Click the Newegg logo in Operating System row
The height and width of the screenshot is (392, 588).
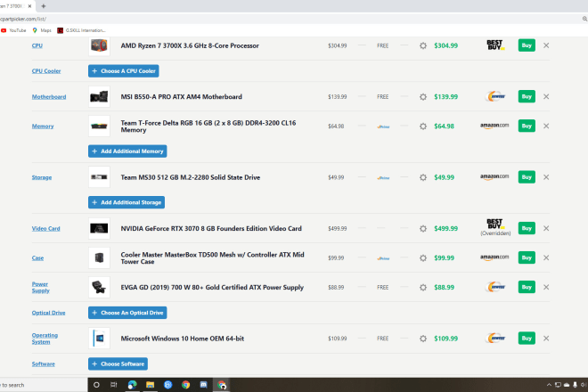click(x=495, y=338)
